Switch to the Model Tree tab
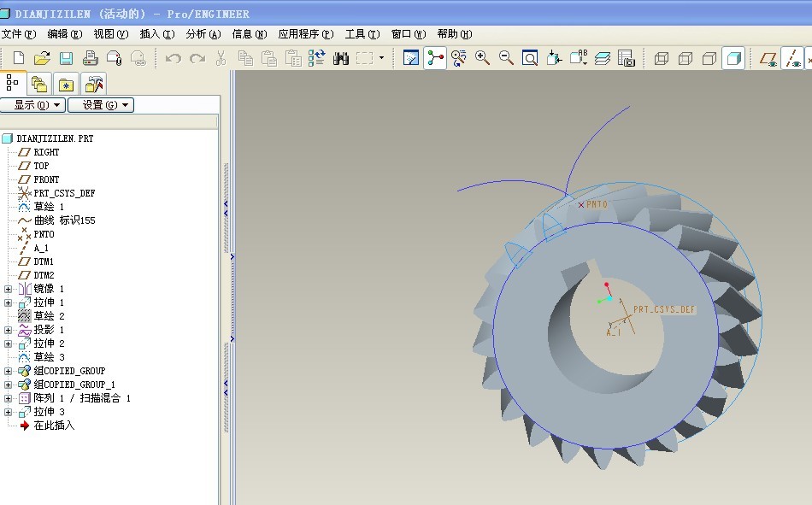The width and height of the screenshot is (812, 505). click(x=12, y=83)
